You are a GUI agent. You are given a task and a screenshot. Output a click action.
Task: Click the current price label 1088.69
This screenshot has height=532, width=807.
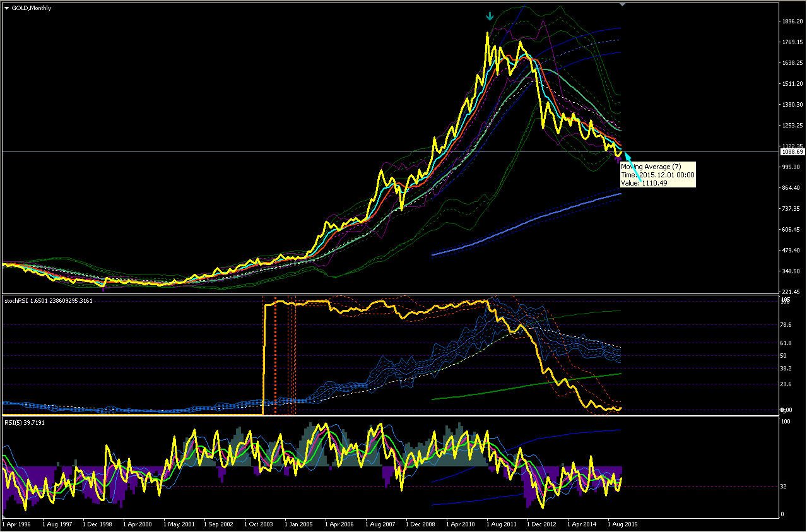pos(792,151)
